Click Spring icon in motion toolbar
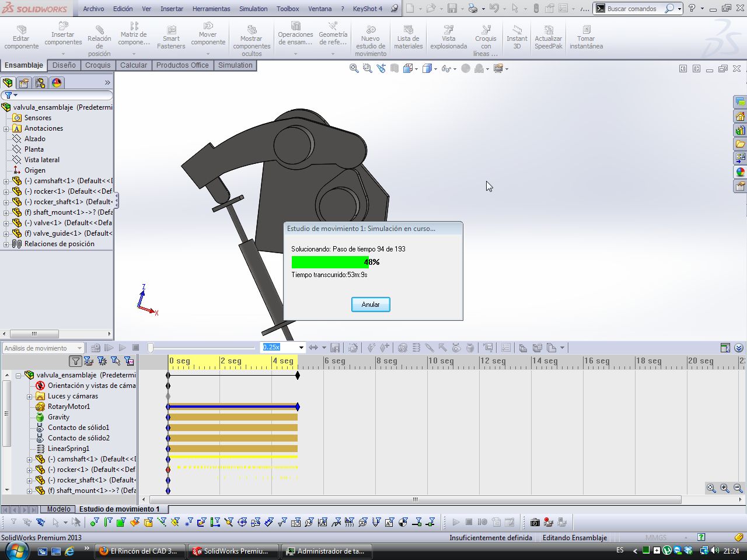This screenshot has width=747, height=560. pyautogui.click(x=416, y=348)
